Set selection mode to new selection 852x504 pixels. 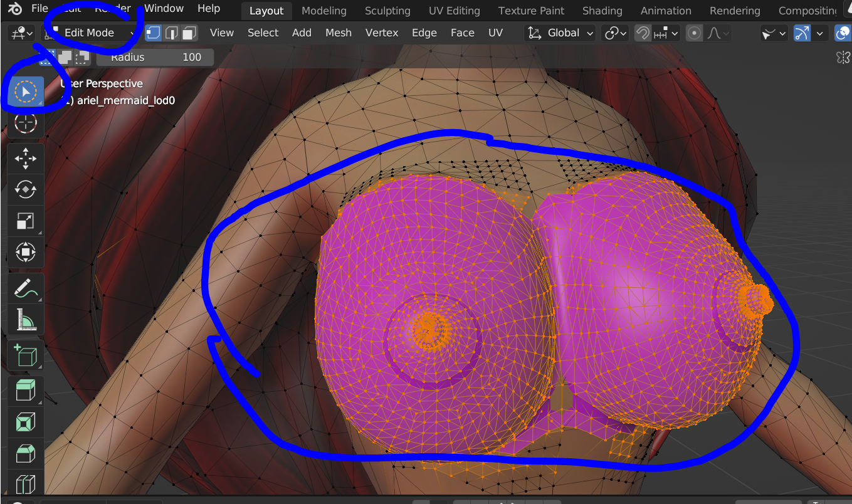(48, 58)
